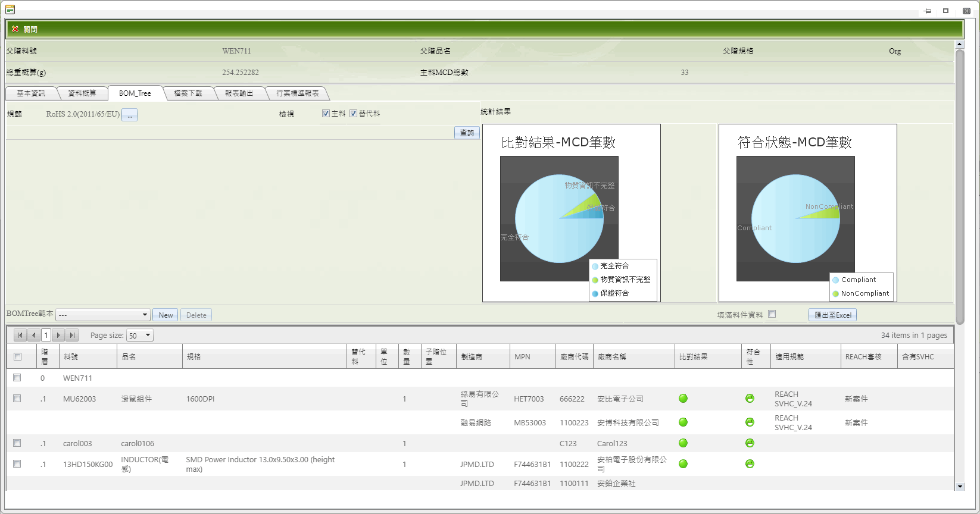Sort by the 含有SVHC column header
This screenshot has height=514, width=980.
coord(918,357)
